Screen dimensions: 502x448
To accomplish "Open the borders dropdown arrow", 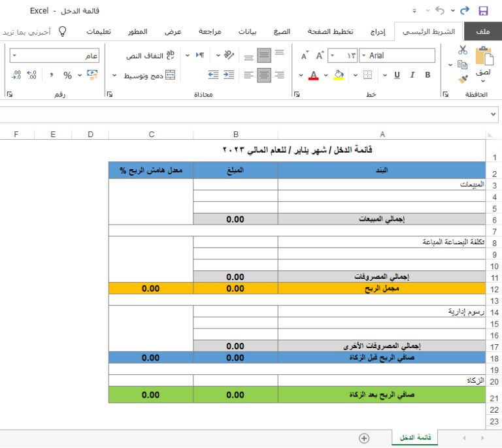I will [x=356, y=75].
